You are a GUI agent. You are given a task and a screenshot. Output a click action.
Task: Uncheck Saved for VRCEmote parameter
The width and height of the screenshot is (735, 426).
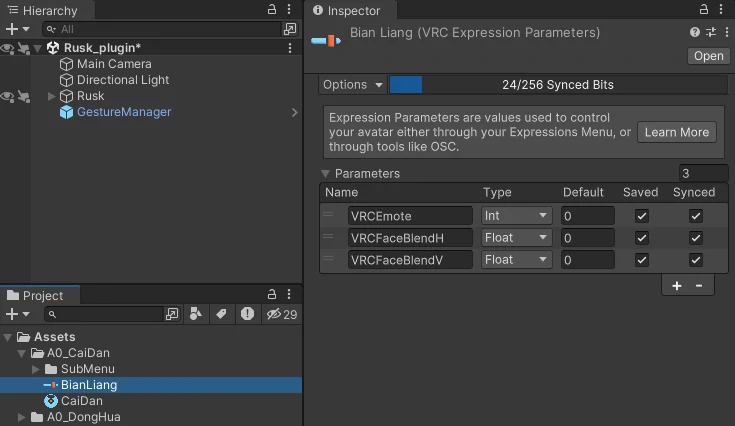(x=642, y=216)
